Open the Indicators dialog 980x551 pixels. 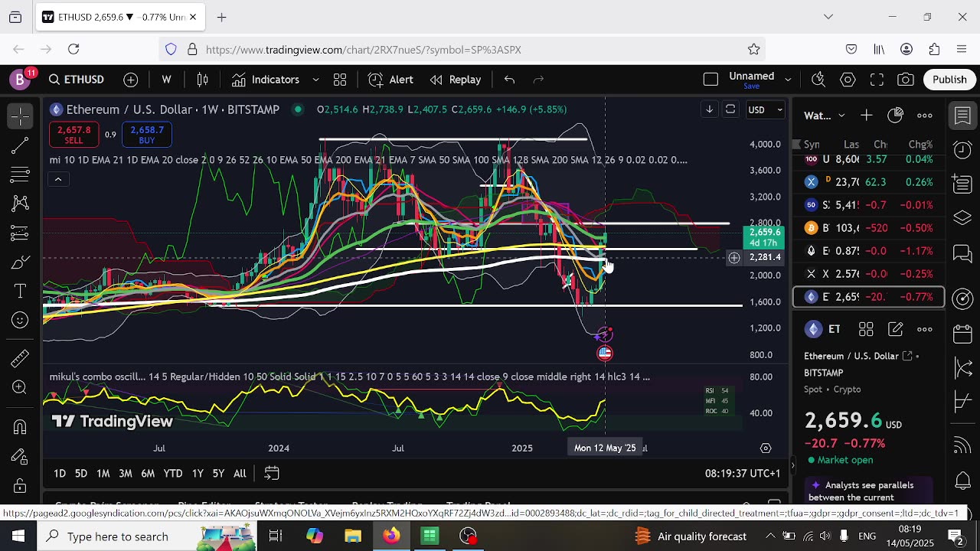tap(266, 80)
